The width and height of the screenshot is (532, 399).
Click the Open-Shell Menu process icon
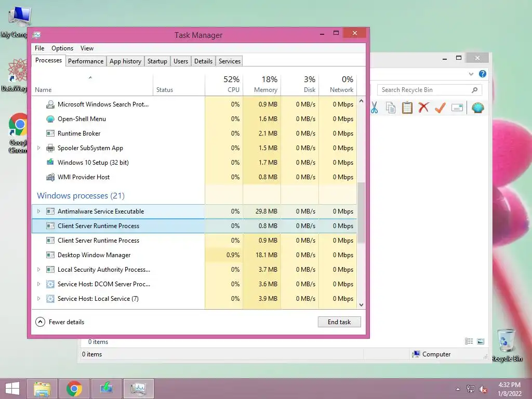pos(50,119)
